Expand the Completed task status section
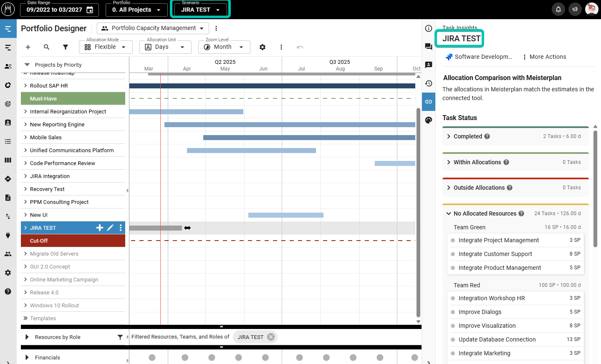The width and height of the screenshot is (601, 364). tap(449, 136)
